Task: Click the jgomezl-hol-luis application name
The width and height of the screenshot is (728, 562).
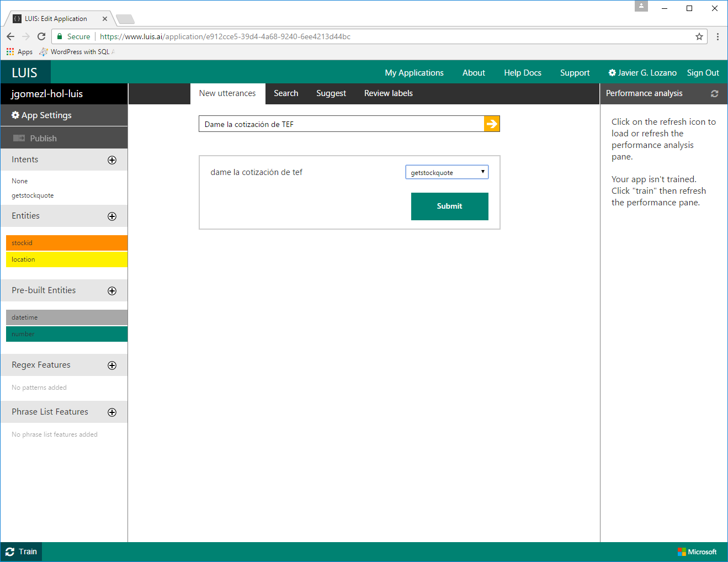Action: tap(47, 94)
